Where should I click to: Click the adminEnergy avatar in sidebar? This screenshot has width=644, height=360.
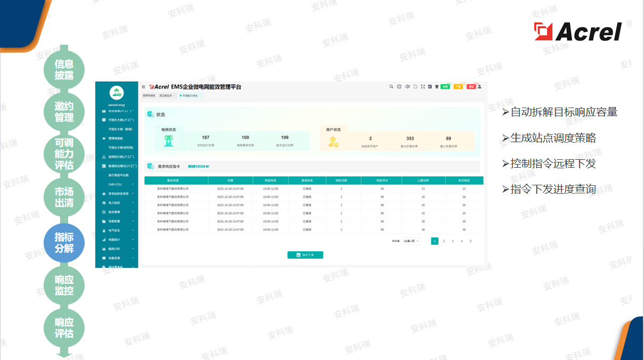point(117,93)
